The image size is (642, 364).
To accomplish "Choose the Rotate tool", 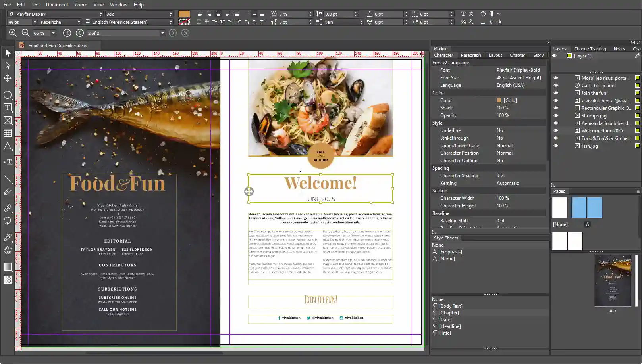I will tap(8, 221).
